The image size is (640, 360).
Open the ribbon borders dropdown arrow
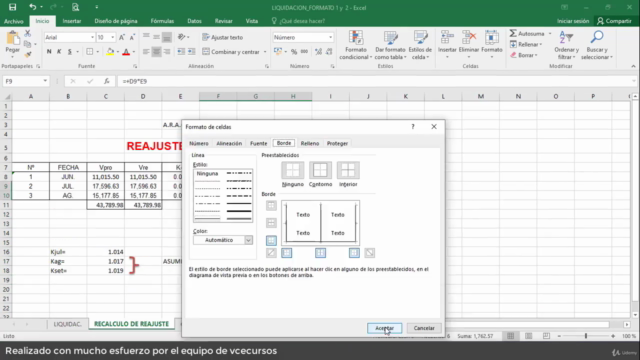coord(98,52)
